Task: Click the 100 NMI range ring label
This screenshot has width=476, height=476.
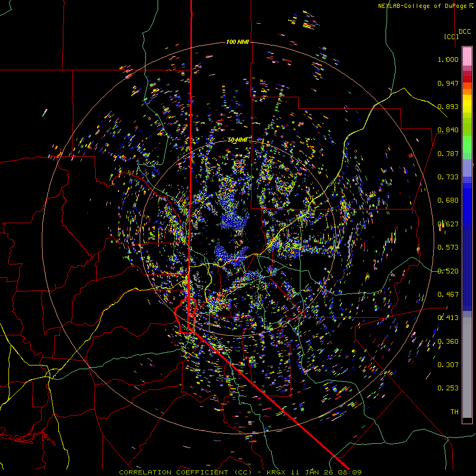Action: [237, 42]
